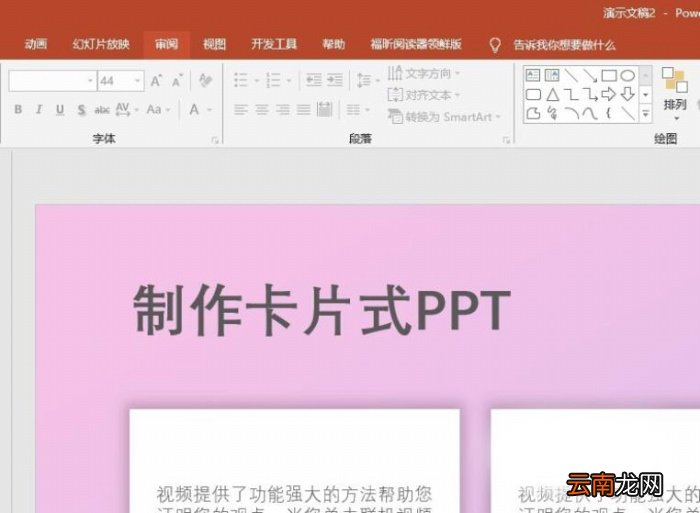Click the left card text 视频提供了功能强大的方法帮助您

click(294, 494)
